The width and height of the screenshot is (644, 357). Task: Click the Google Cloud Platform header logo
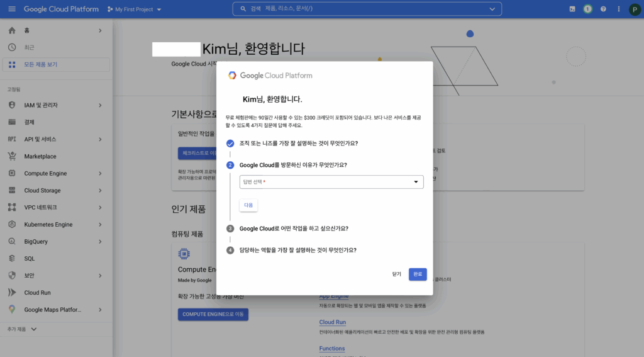[x=61, y=9]
